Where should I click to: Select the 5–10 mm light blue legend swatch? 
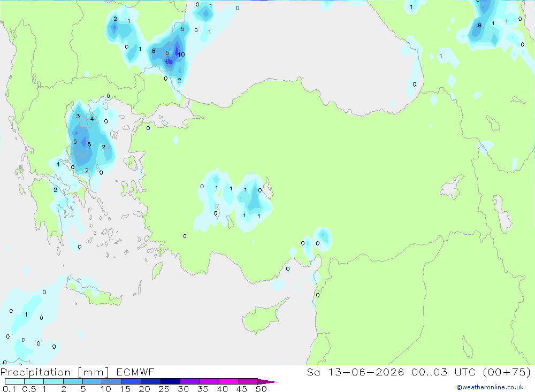click(x=92, y=381)
